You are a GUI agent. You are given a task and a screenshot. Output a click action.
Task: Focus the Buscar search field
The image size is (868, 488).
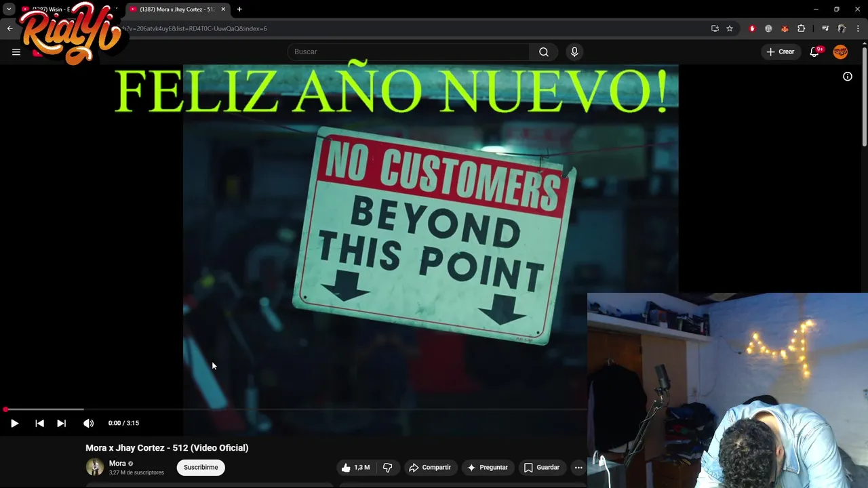click(x=409, y=52)
